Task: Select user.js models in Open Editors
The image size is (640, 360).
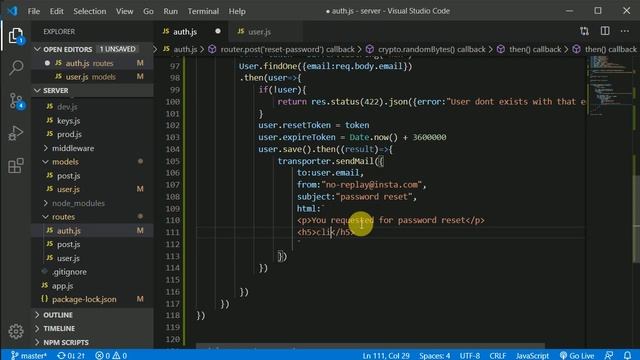Action: click(92, 77)
